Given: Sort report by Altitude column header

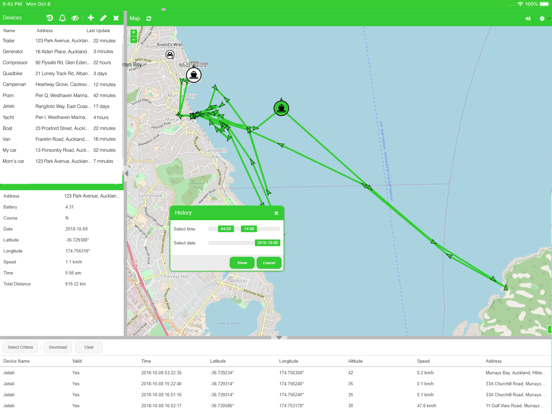Looking at the screenshot, I should point(355,361).
